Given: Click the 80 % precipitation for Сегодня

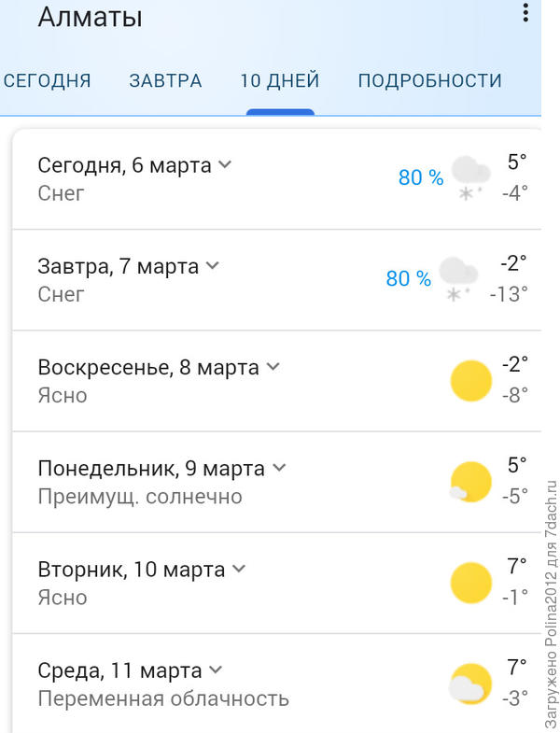Looking at the screenshot, I should point(421,177).
